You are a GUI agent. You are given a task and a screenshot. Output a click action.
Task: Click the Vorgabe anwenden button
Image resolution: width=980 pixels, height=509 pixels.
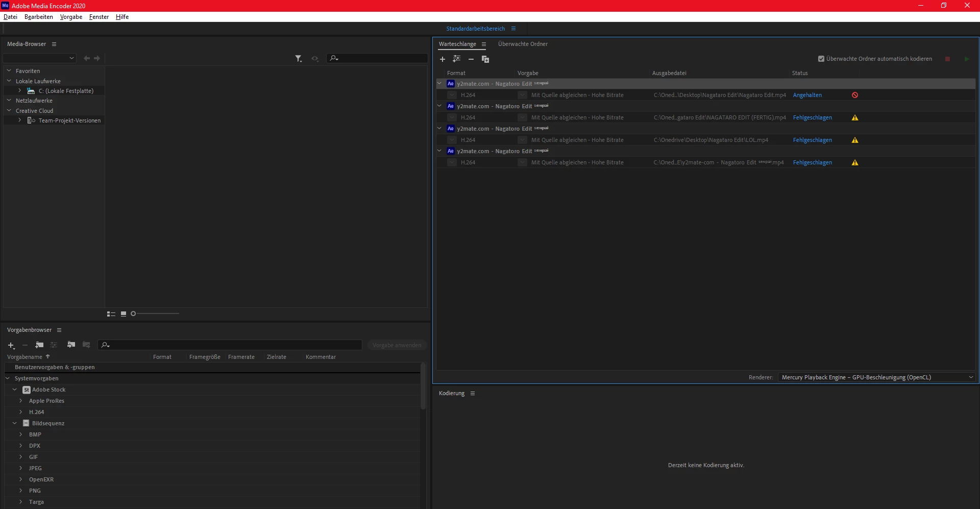[x=397, y=346]
